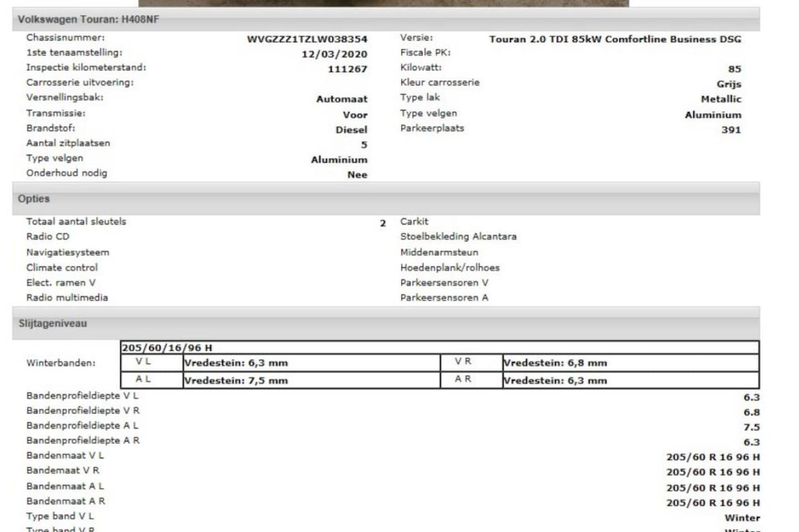Click Bandenprofieldiepte V R value 6.8
This screenshot has height=532, width=799.
point(752,413)
